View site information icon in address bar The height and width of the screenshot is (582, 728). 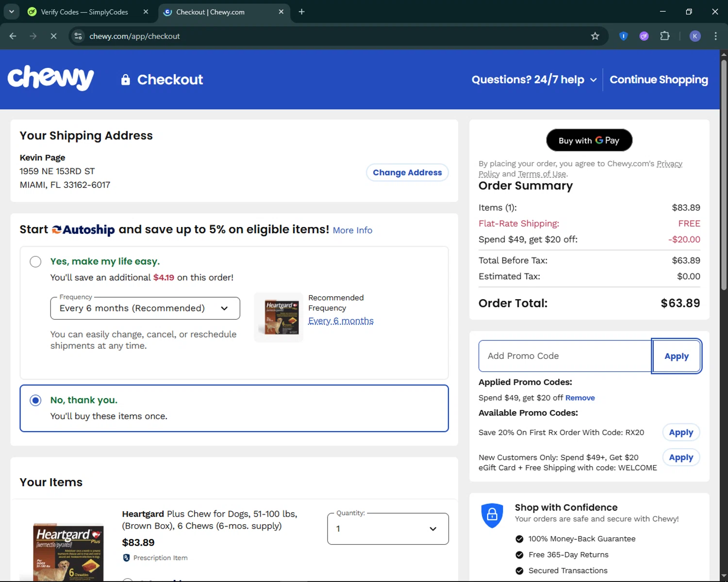coord(78,36)
